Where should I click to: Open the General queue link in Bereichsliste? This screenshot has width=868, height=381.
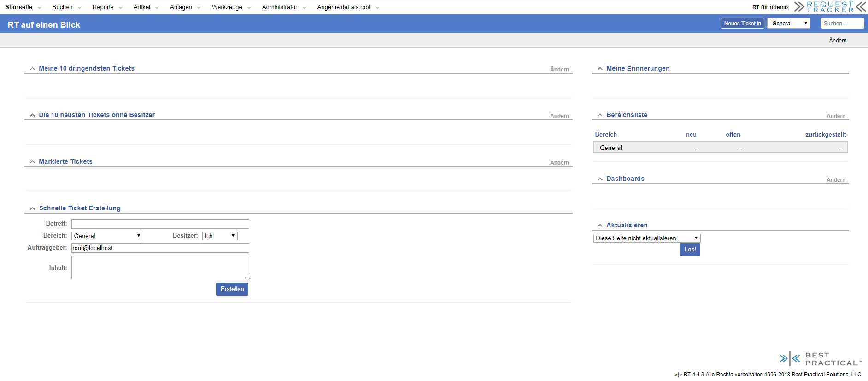click(611, 148)
